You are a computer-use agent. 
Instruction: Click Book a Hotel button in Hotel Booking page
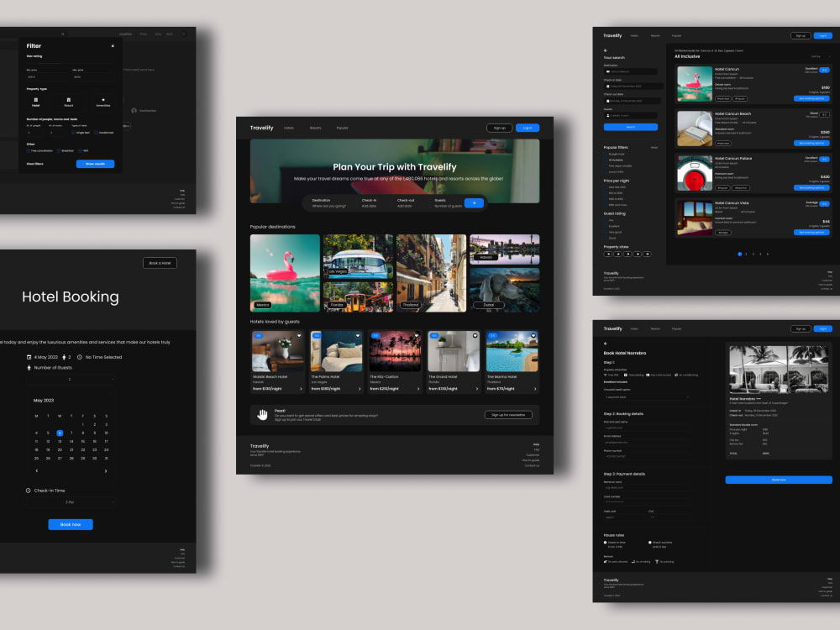pos(160,263)
